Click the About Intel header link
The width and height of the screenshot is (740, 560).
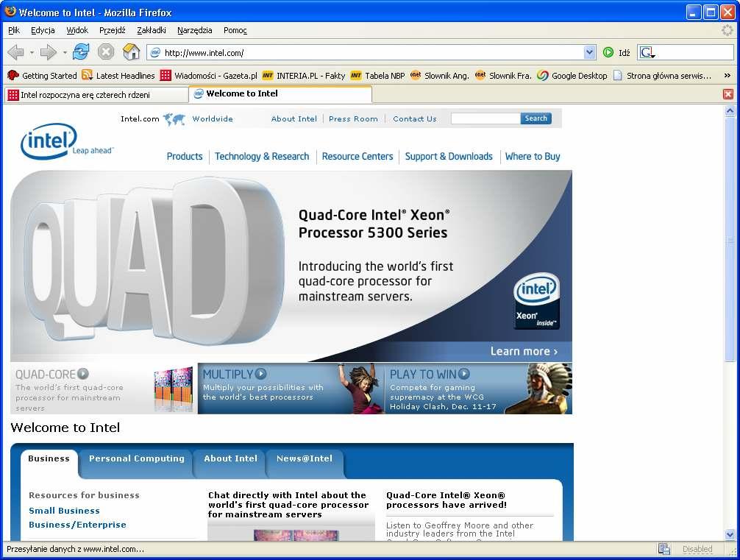click(294, 119)
